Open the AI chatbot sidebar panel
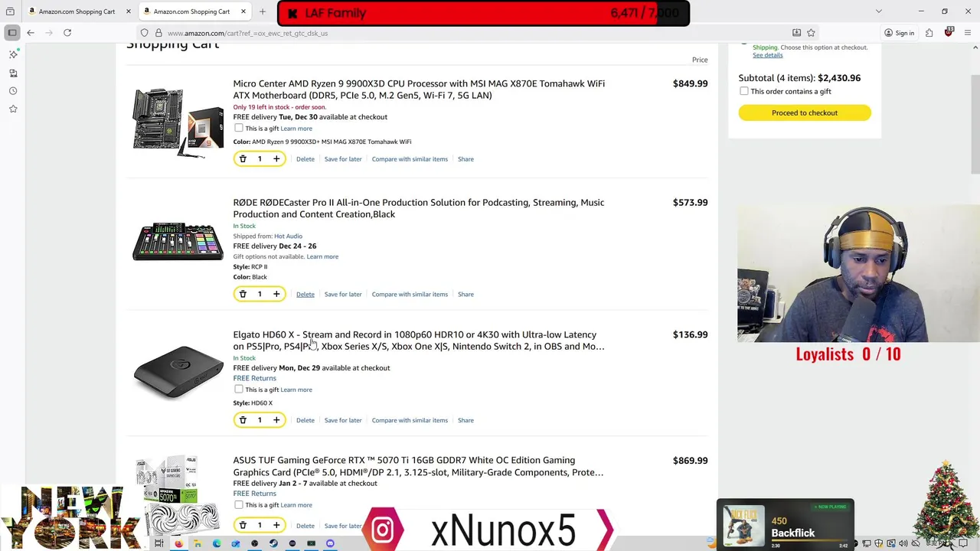This screenshot has height=551, width=980. pos(13,54)
